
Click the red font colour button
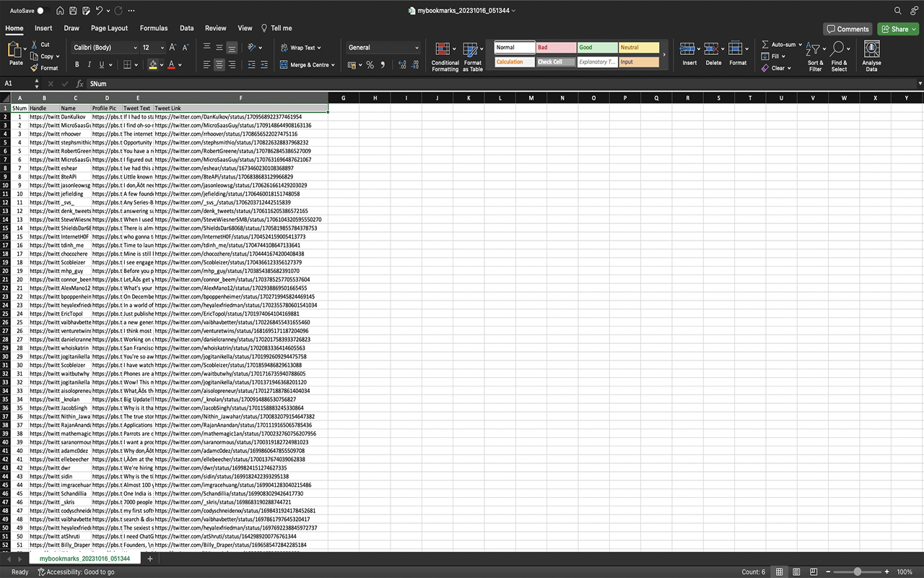coord(171,65)
